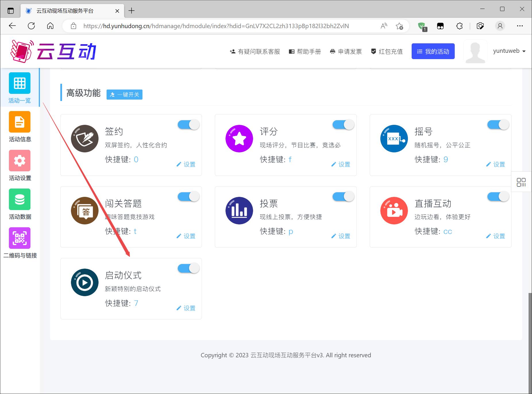Click the floating QR code panel icon
Image resolution: width=532 pixels, height=394 pixels.
point(521,182)
